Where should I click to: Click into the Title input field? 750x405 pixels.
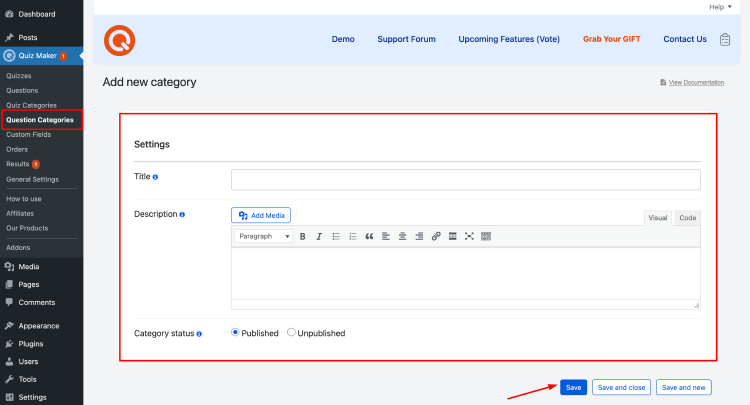pos(466,180)
